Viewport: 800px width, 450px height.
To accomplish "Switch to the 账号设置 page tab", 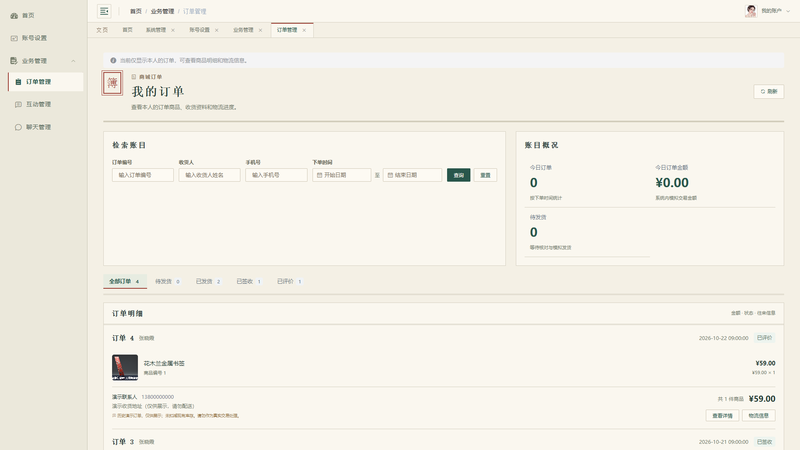I will [x=199, y=30].
